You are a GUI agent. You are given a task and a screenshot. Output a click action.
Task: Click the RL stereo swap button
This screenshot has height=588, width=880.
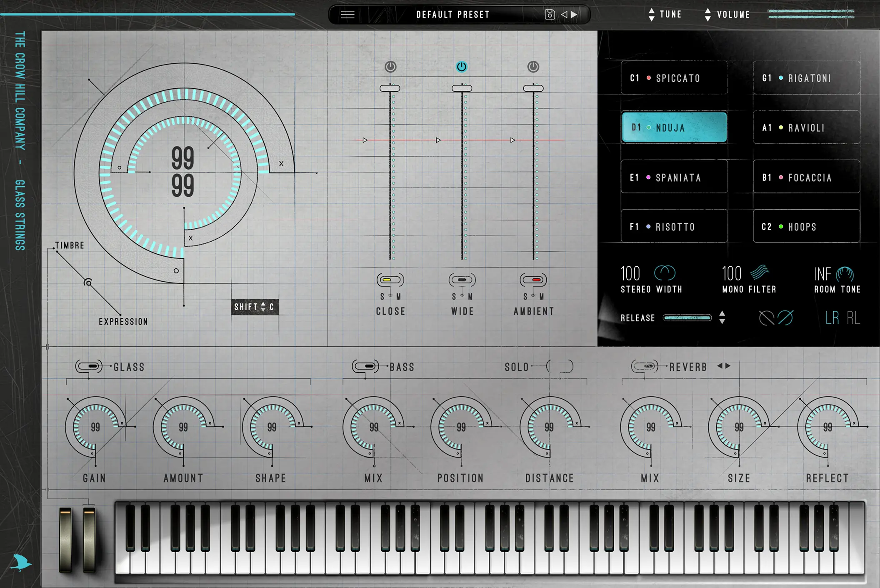click(853, 318)
